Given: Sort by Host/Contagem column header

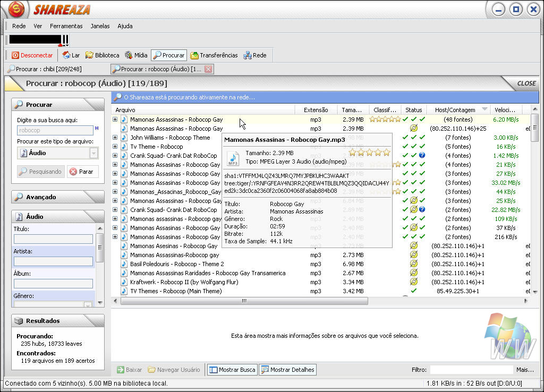Looking at the screenshot, I should 457,110.
